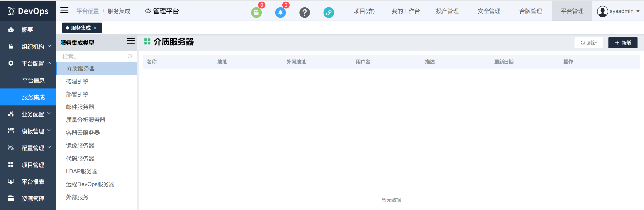Image resolution: width=644 pixels, height=210 pixels.
Task: Click the 名称 column header
Action: click(152, 62)
